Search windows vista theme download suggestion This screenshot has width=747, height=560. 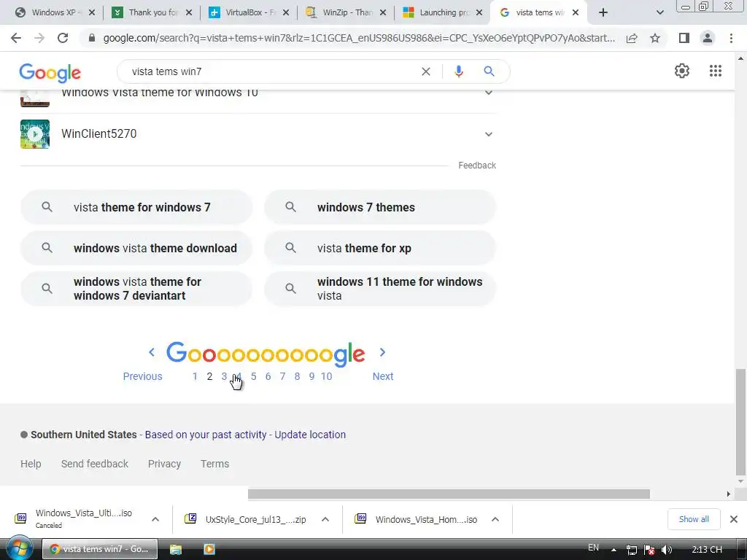136,248
